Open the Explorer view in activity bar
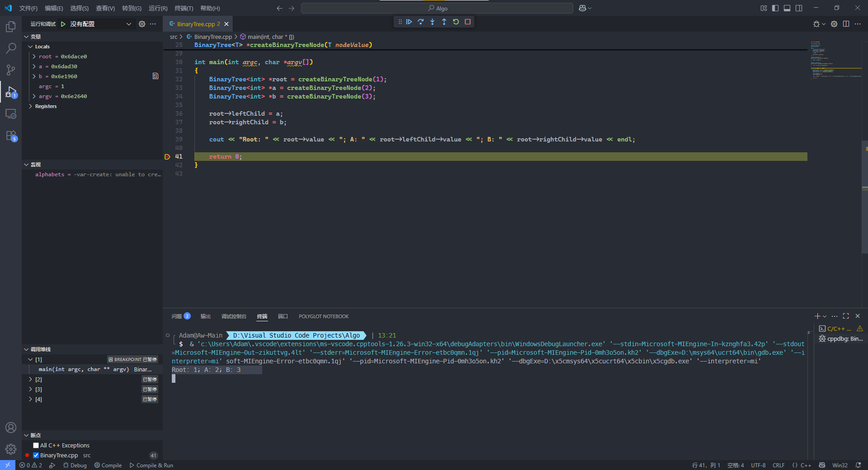Viewport: 868px width, 470px height. 11,27
